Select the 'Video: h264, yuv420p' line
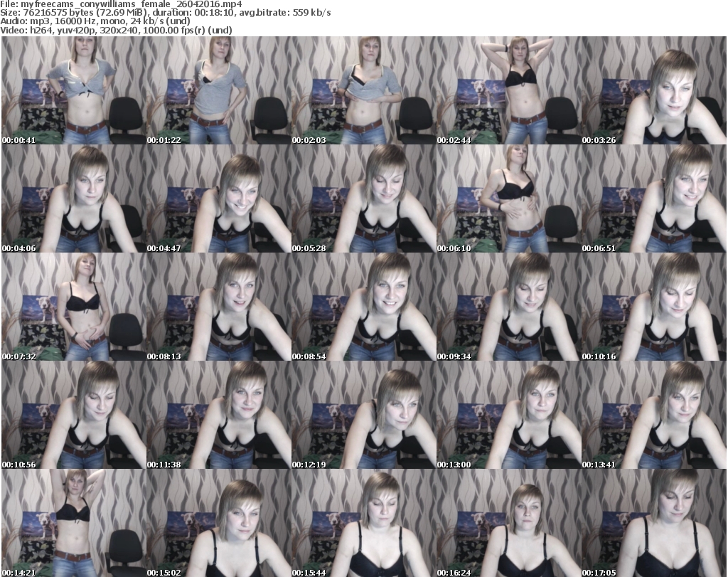Viewport: 728px width, 577px height. coord(116,30)
